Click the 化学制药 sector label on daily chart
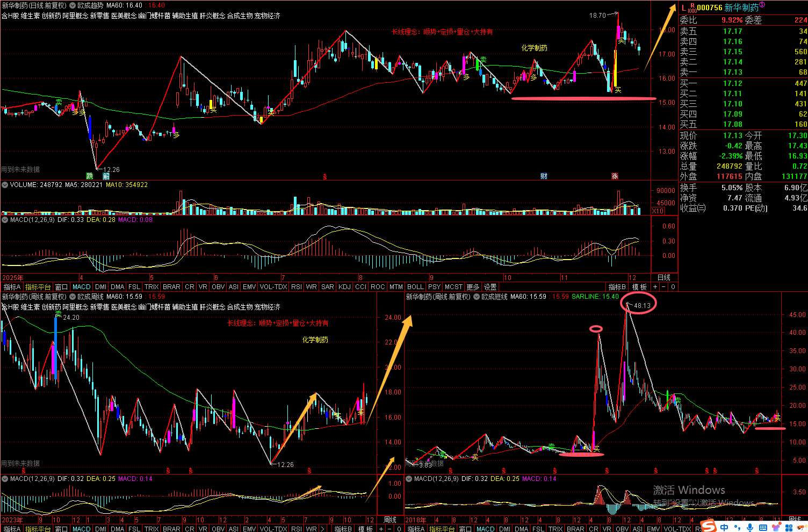This screenshot has height=532, width=808. click(534, 48)
